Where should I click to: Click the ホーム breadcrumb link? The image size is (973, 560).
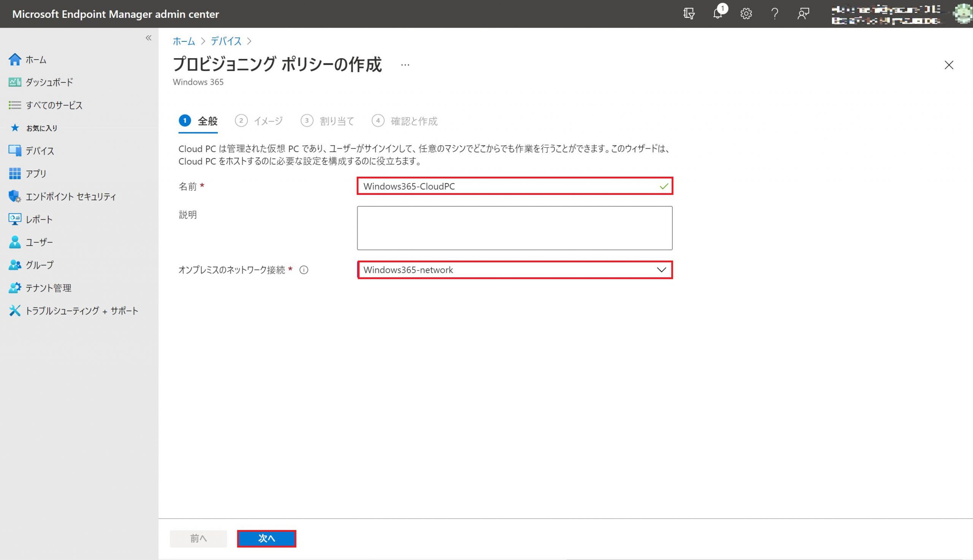184,41
